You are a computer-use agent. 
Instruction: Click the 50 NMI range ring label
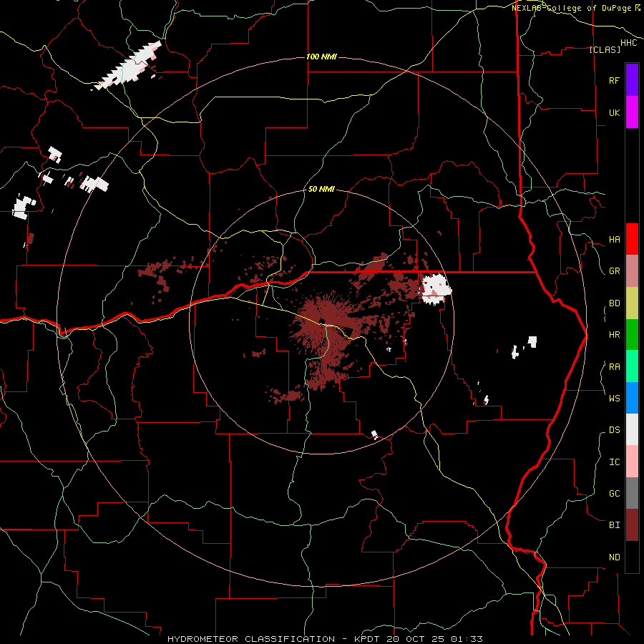[x=321, y=189]
